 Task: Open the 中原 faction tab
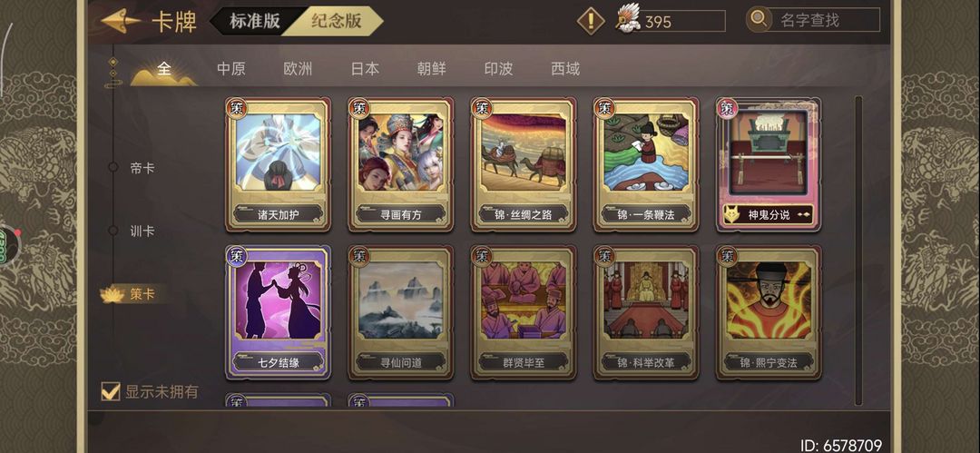[x=231, y=69]
